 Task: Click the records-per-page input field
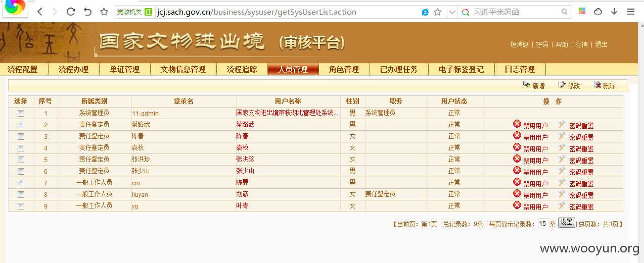(x=543, y=223)
